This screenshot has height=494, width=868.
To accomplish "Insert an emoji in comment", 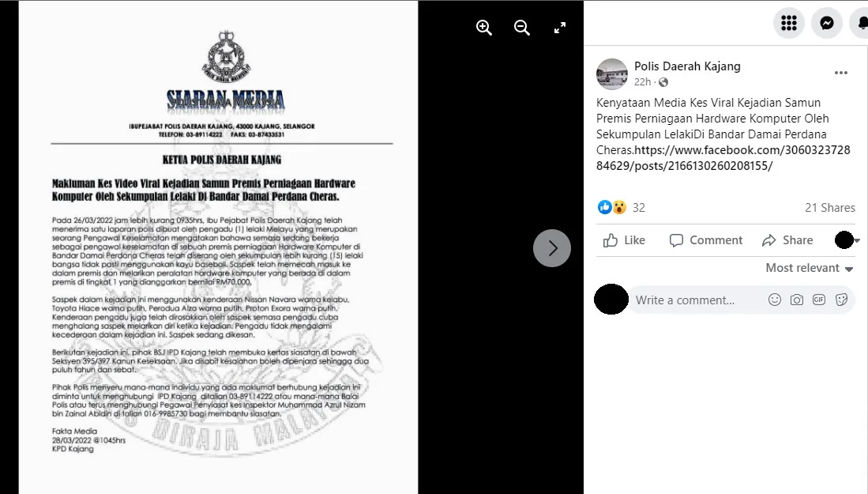I will [x=775, y=300].
